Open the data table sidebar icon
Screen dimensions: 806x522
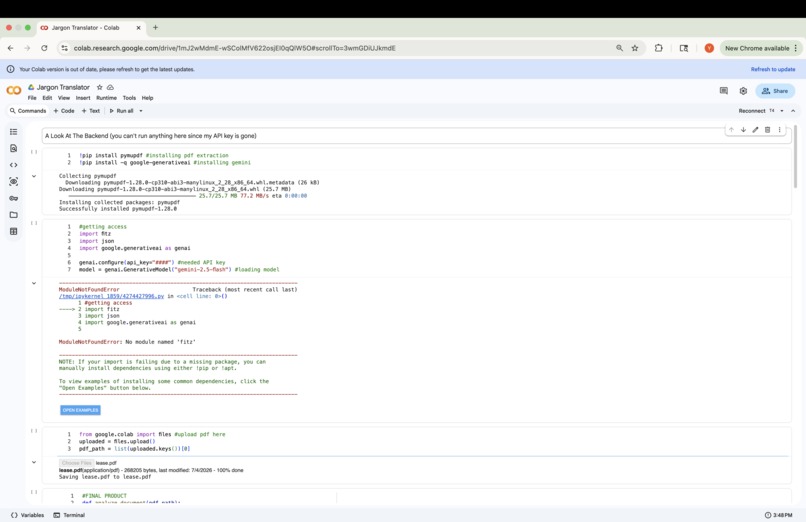tap(14, 231)
